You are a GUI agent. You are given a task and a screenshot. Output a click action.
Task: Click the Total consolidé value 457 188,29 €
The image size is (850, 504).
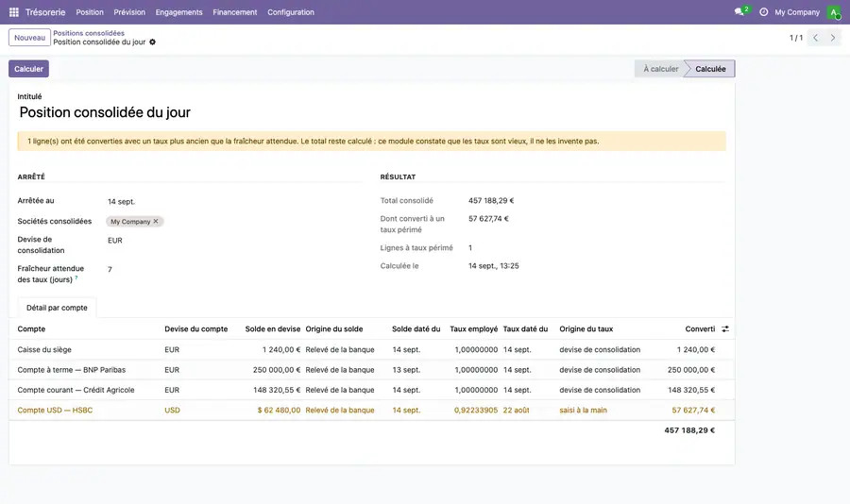tap(491, 200)
